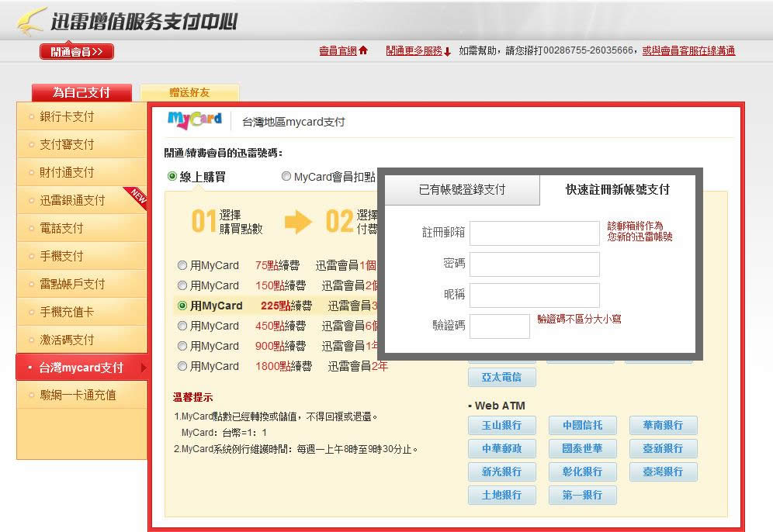Click the 開通會員>> button
This screenshot has width=773, height=532.
click(x=77, y=52)
